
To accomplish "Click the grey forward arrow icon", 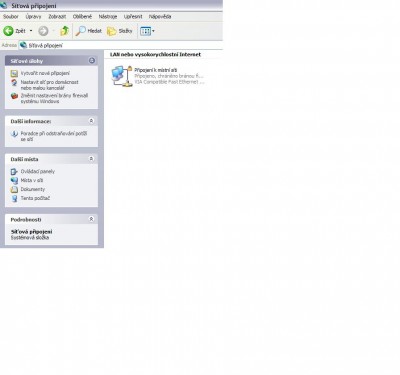I will (43, 31).
